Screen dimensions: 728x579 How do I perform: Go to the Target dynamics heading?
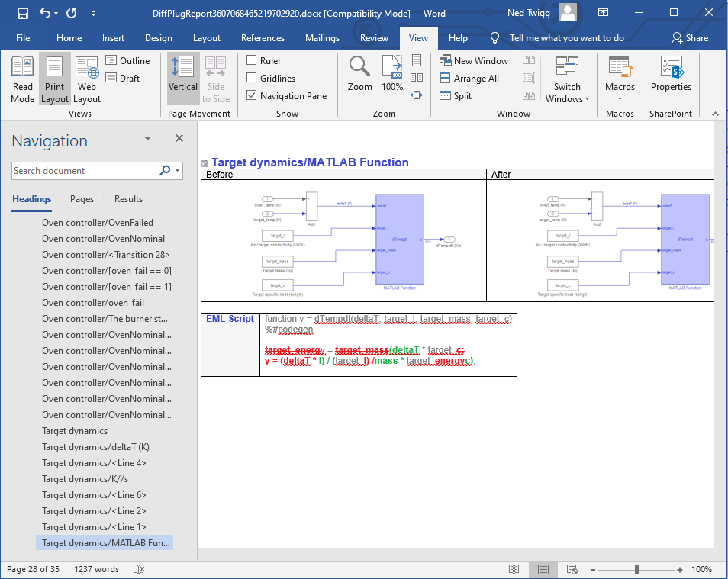(75, 431)
